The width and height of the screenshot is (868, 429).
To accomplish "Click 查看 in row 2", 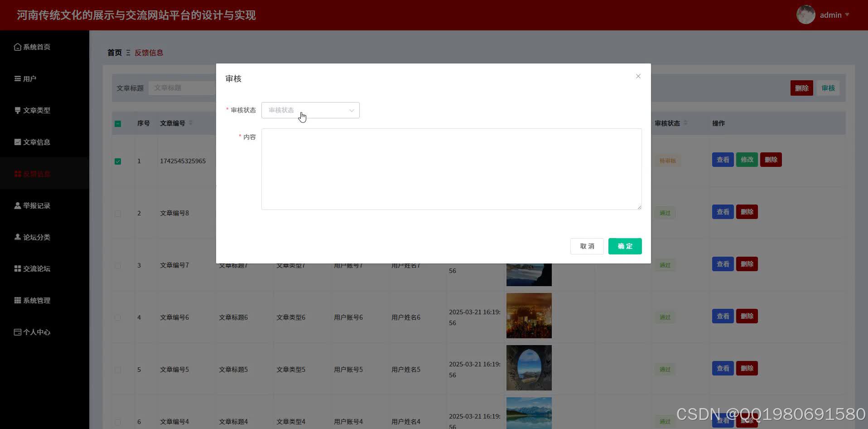I will (723, 212).
